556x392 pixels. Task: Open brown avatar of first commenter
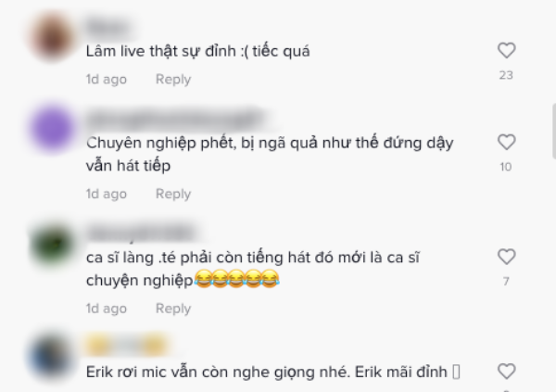(52, 37)
